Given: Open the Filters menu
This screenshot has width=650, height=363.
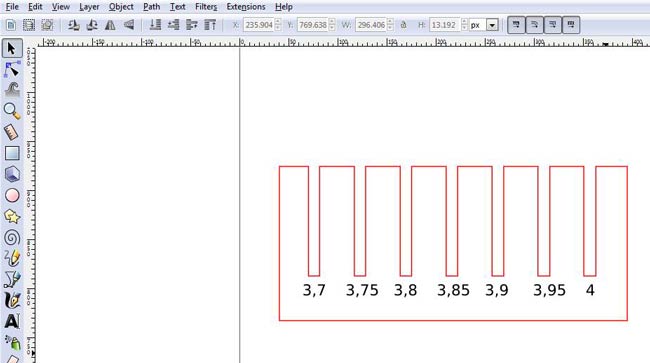Looking at the screenshot, I should [x=206, y=7].
